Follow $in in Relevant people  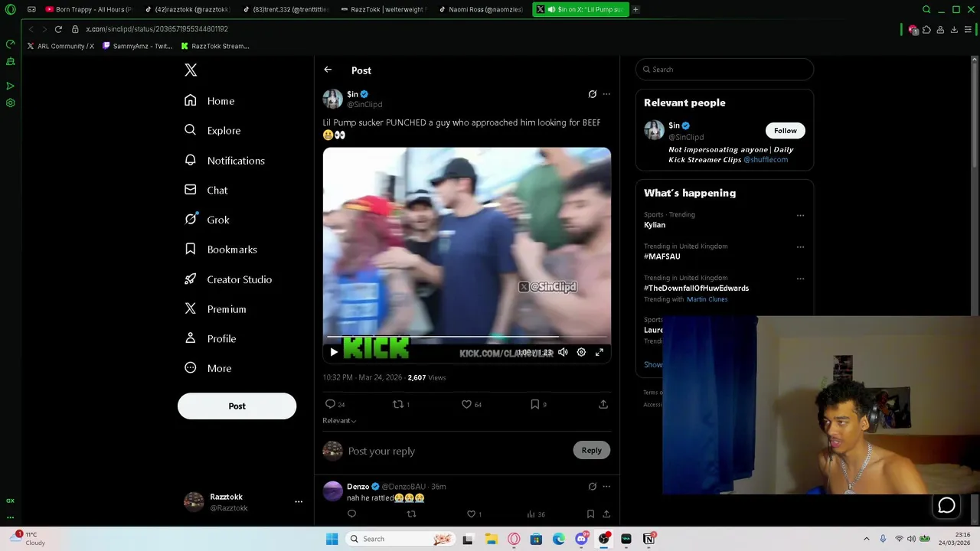point(786,131)
